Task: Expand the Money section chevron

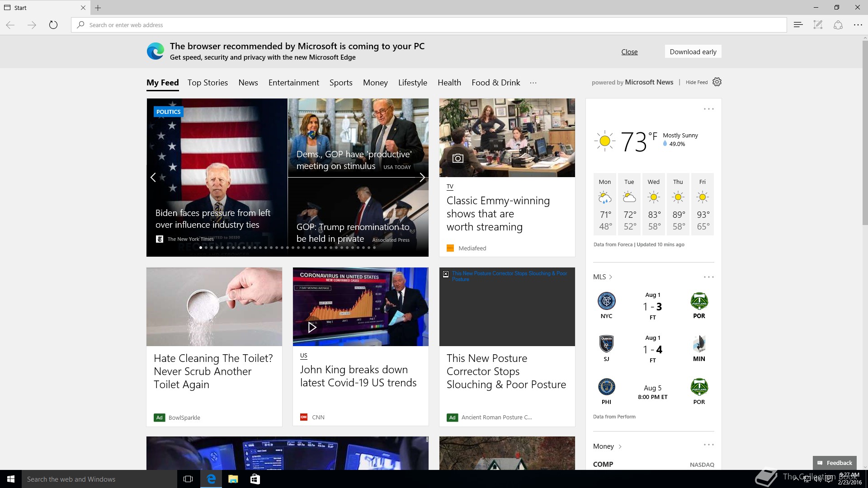Action: click(x=620, y=446)
